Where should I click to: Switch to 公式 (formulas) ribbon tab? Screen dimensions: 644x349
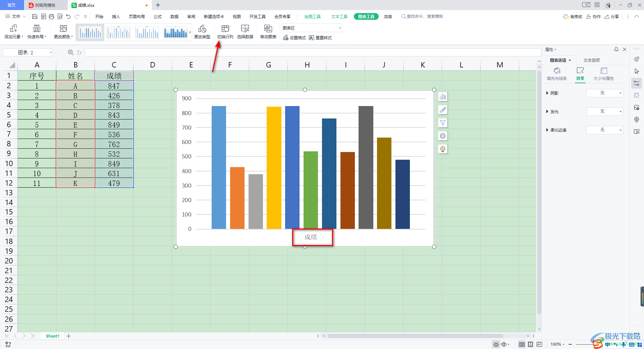(x=158, y=16)
